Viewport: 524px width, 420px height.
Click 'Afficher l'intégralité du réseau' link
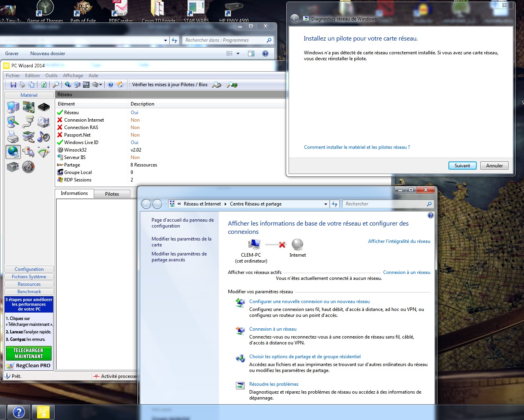[x=399, y=241]
